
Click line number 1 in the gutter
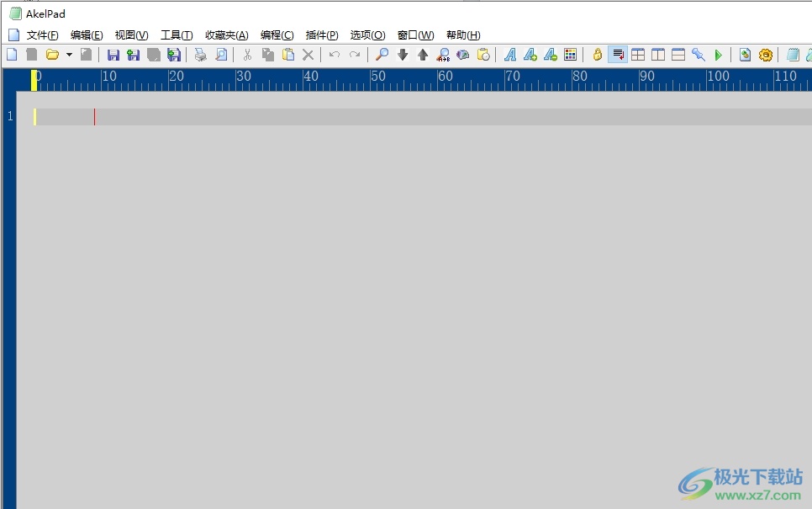[10, 116]
